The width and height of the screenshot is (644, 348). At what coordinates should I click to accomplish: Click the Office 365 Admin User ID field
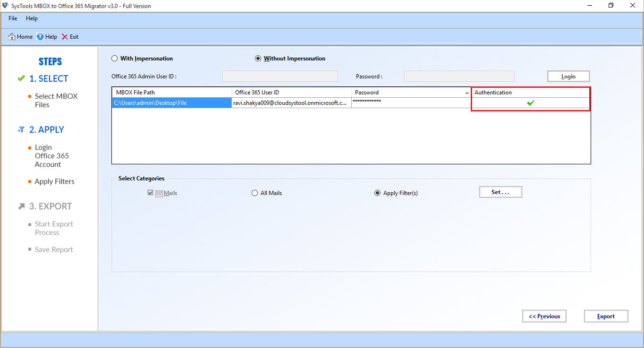280,76
